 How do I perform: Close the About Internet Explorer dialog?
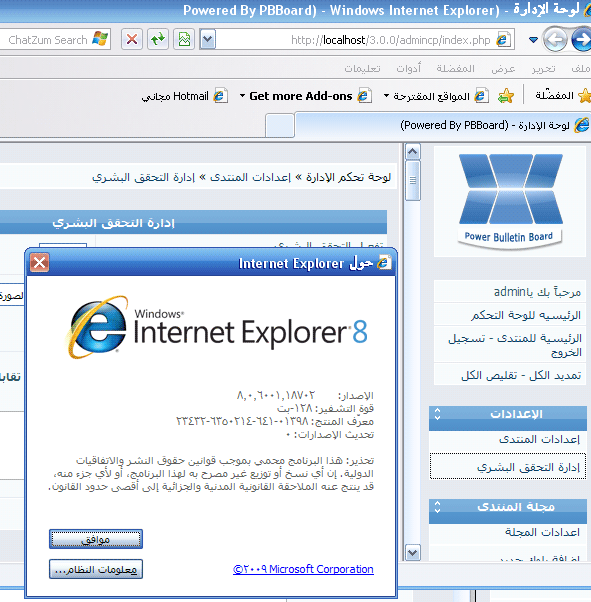pos(40,263)
